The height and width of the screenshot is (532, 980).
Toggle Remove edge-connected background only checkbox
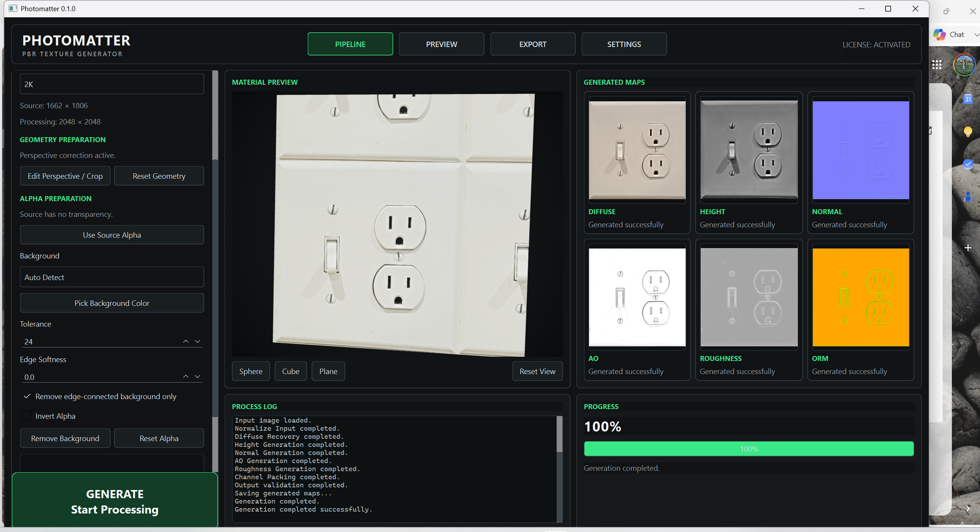tap(27, 396)
